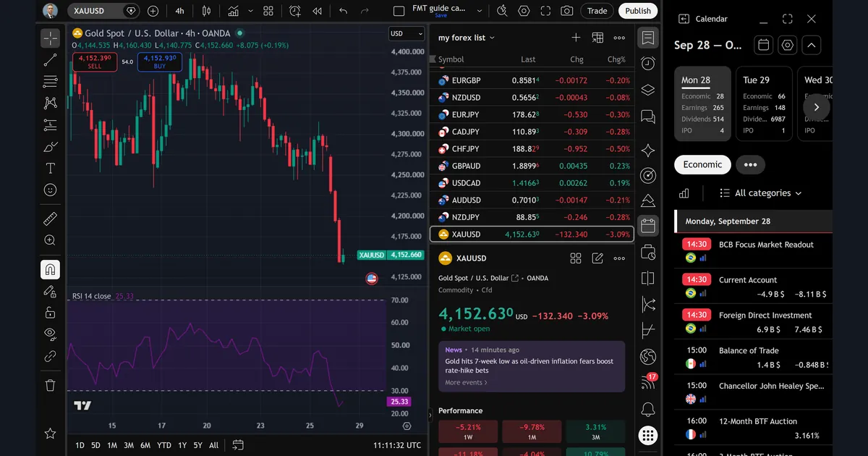Viewport: 868px width, 456px height.
Task: Toggle lock all drawings
Action: (x=50, y=313)
